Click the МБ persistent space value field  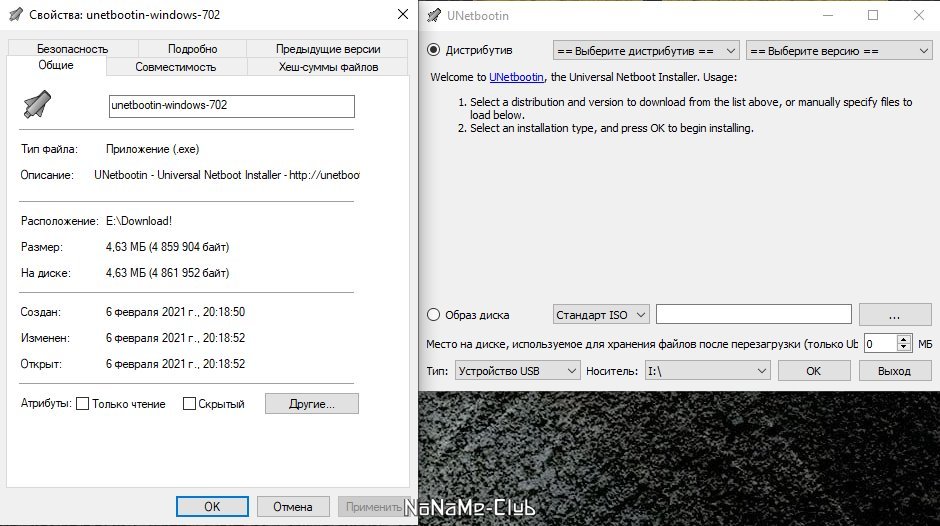coord(880,344)
